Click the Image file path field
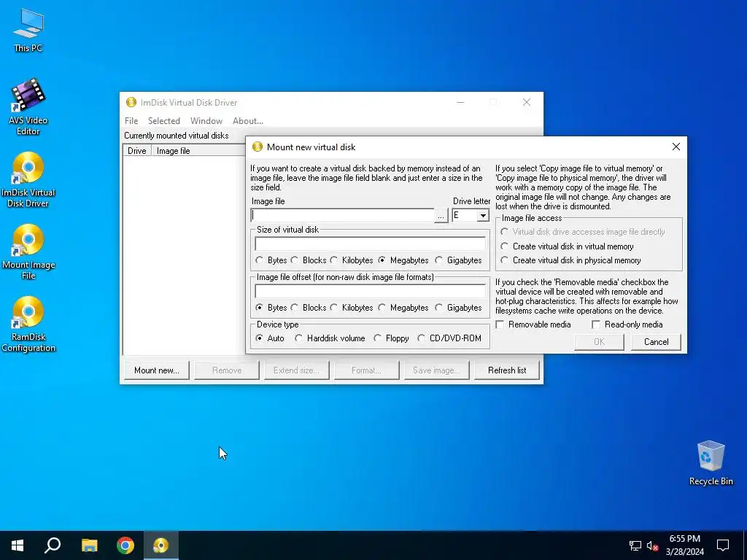Image resolution: width=747 pixels, height=560 pixels. click(343, 215)
